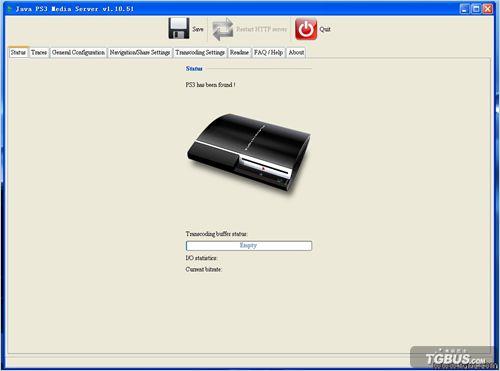Screen dimensions: 500x371
Task: Select the Navigation/Share Settings tab
Action: [140, 52]
